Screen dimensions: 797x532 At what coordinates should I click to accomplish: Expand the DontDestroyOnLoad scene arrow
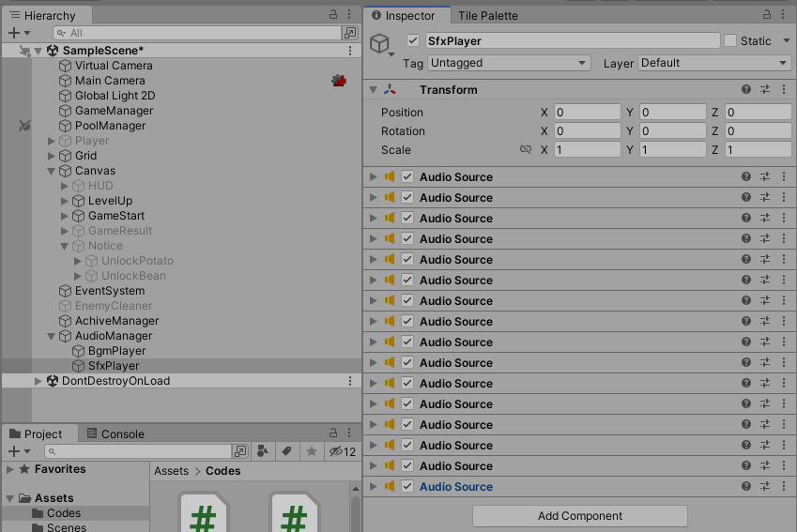pos(38,381)
